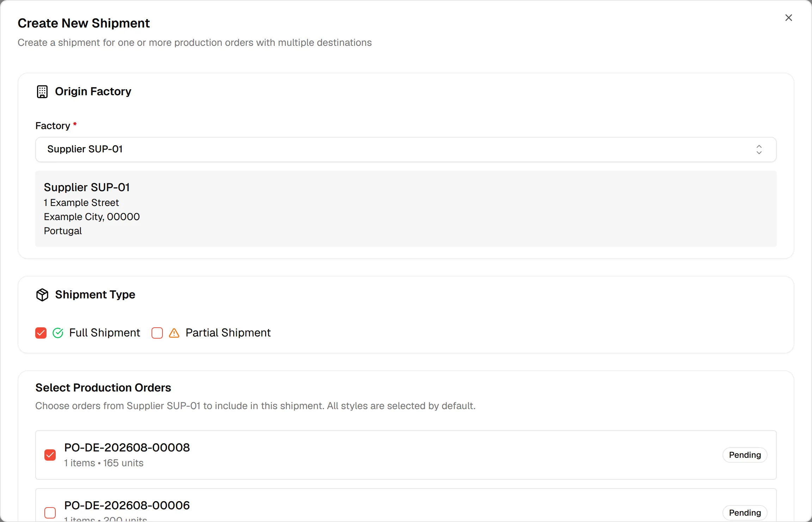Screen dimensions: 812x522
Task: Enable the Partial Shipment checkbox
Action: 157,333
